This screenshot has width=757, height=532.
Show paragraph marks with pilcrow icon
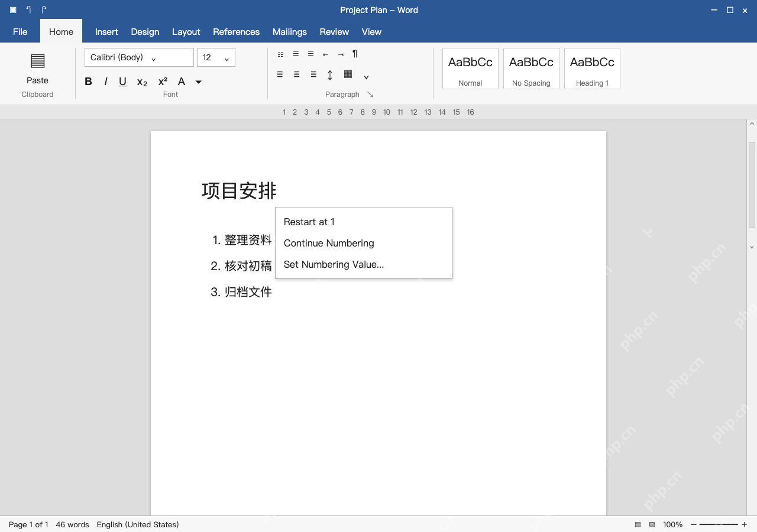(x=355, y=54)
